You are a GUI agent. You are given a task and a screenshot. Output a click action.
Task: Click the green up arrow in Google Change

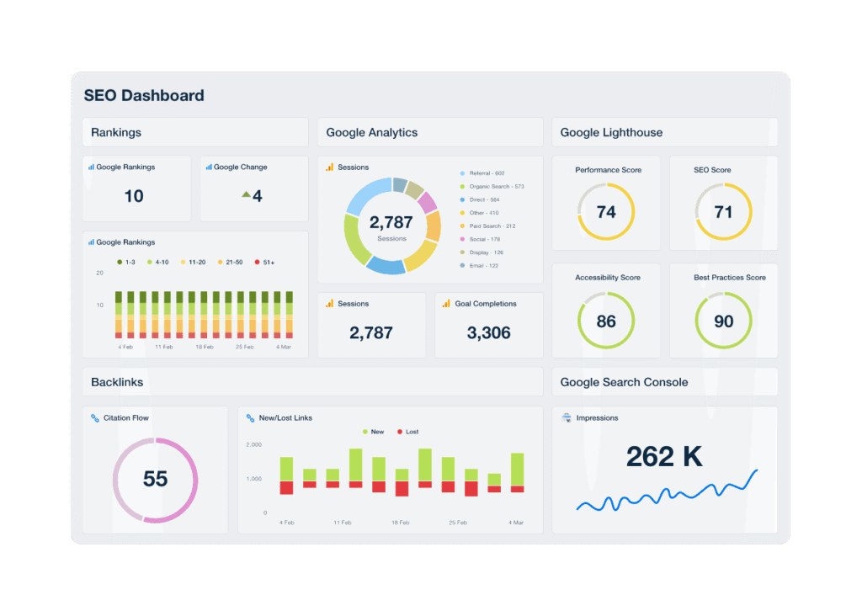click(x=246, y=194)
